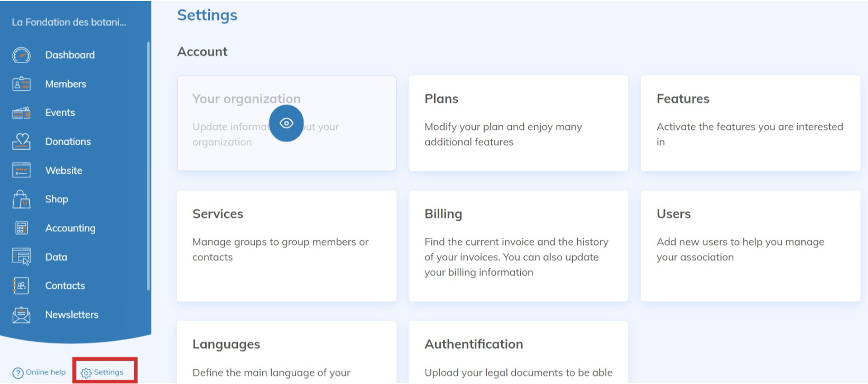Open the Online help link
The image size is (868, 384).
click(x=40, y=372)
